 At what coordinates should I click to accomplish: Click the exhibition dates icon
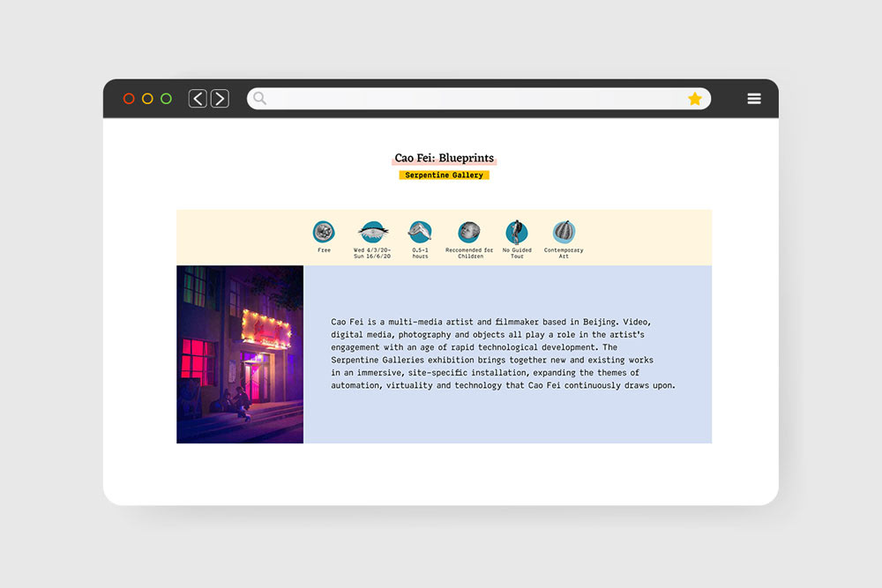click(373, 232)
